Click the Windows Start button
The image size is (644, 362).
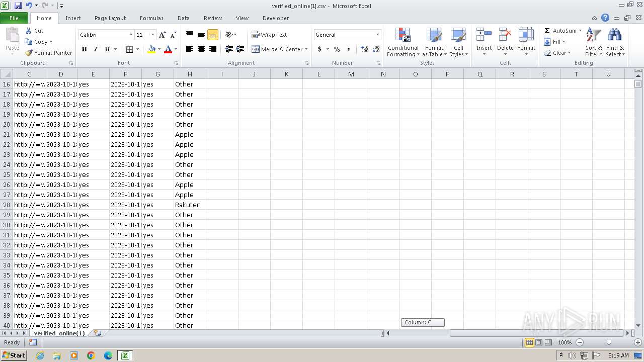coord(14,355)
